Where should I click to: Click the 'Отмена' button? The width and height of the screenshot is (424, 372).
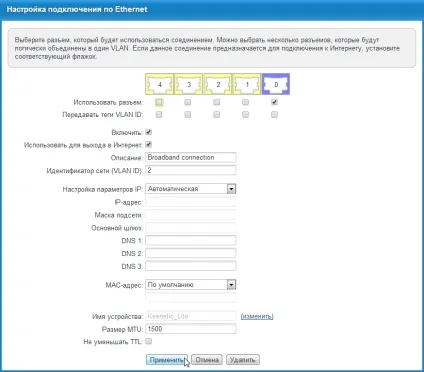(x=207, y=360)
